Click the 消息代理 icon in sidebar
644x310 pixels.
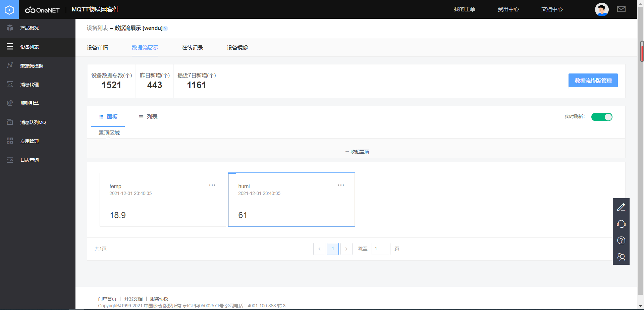pyautogui.click(x=10, y=84)
